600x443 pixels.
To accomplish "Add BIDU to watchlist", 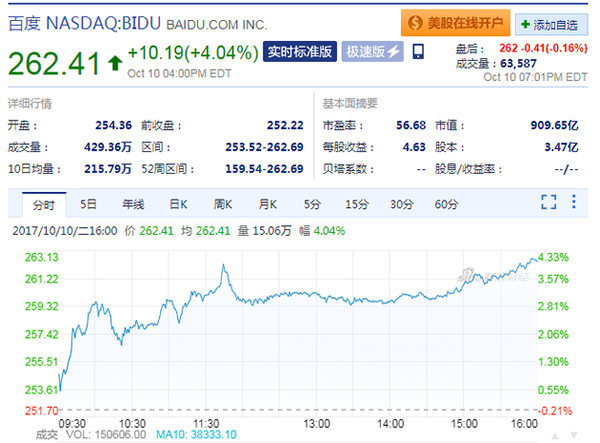I will 553,22.
